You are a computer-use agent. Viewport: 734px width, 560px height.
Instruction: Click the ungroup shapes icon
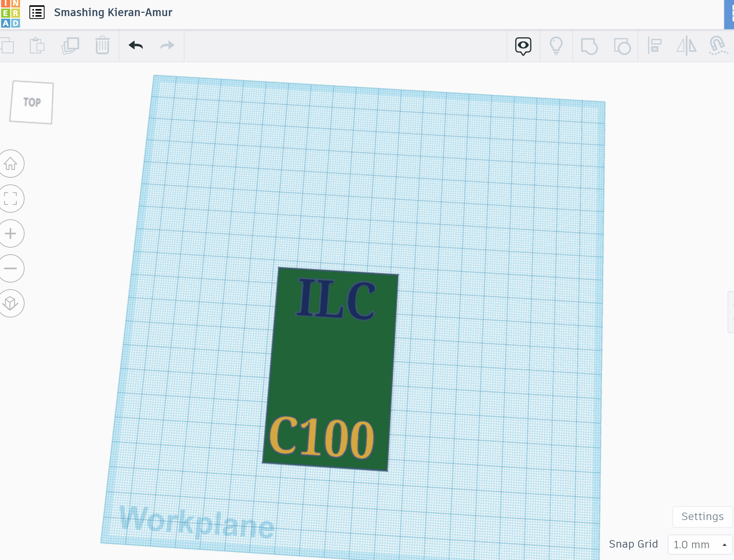[622, 46]
